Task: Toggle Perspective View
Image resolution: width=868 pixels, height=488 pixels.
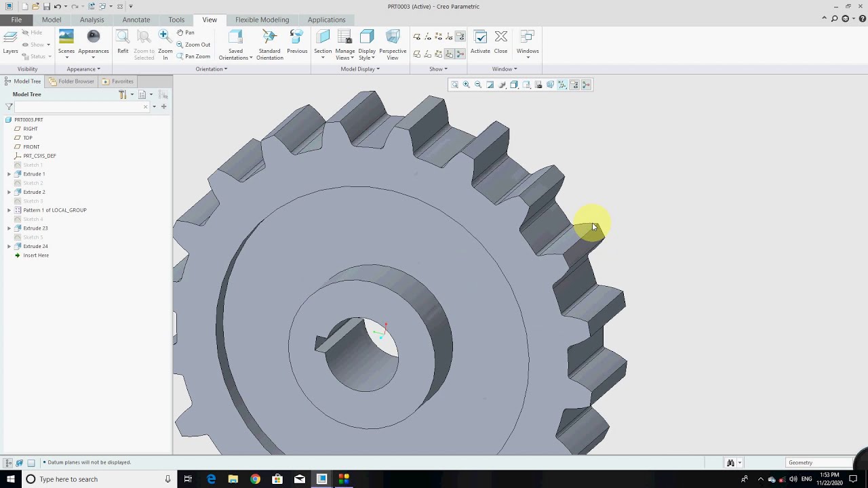Action: coord(393,45)
